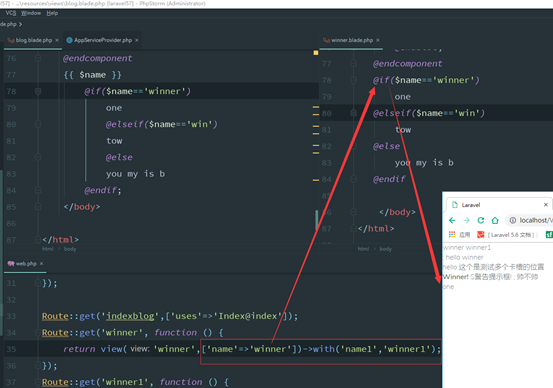Screen dimensions: 553x388
Task: Click 'html' breadcrumb under blog.blade.php
Action: coord(48,249)
